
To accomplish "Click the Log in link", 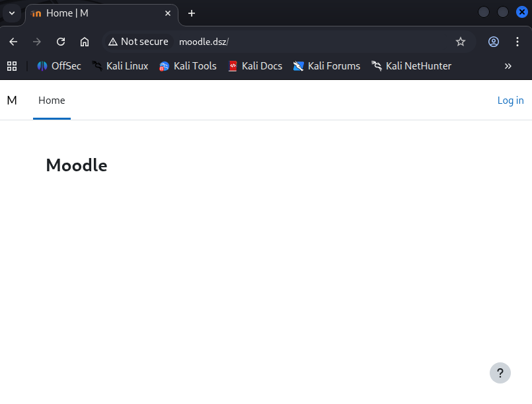I will click(x=510, y=101).
